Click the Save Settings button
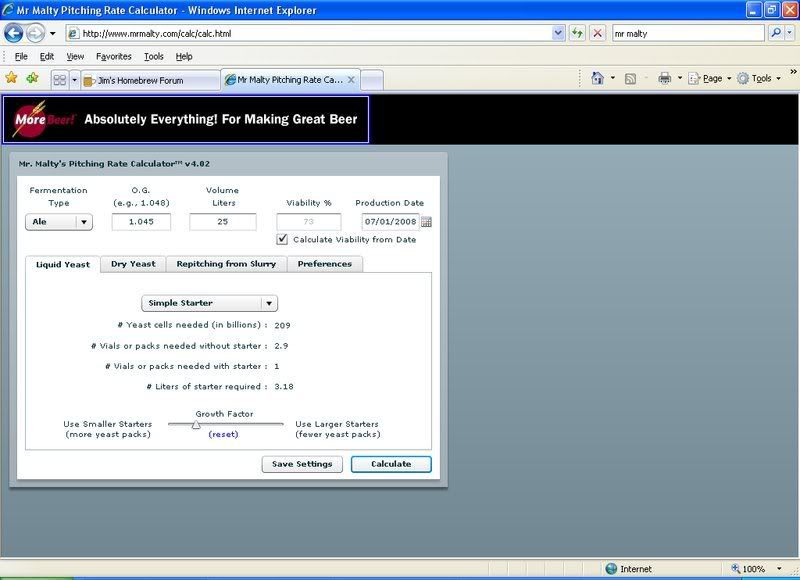The width and height of the screenshot is (800, 580). (302, 464)
